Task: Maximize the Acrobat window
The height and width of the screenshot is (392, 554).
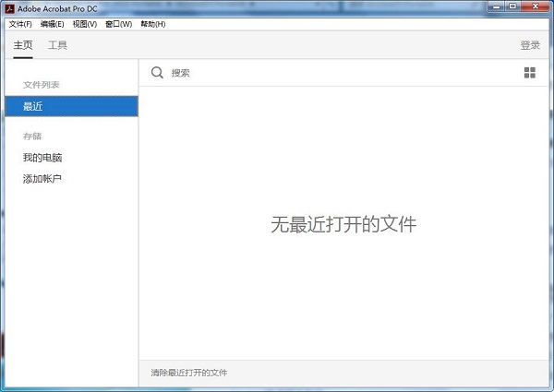Action: point(512,6)
